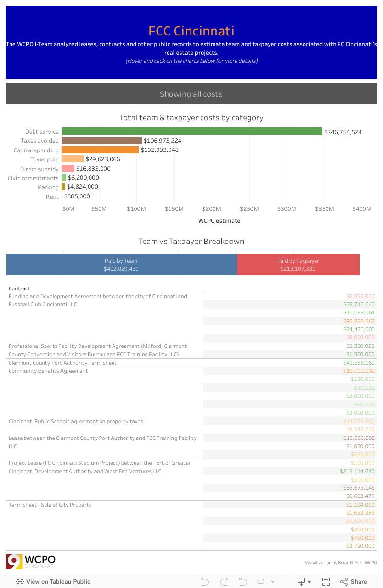The width and height of the screenshot is (383, 588).
Task: Click the $1,623,383 table value
Action: click(360, 513)
